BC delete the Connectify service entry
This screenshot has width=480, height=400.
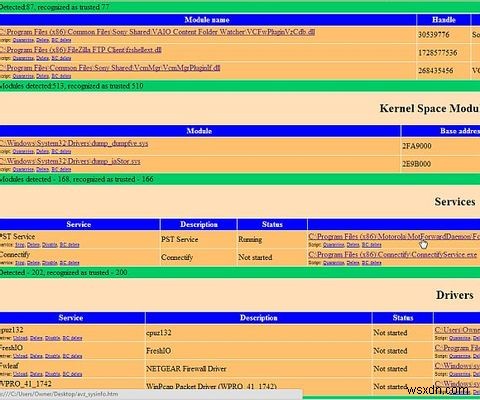coord(69,263)
